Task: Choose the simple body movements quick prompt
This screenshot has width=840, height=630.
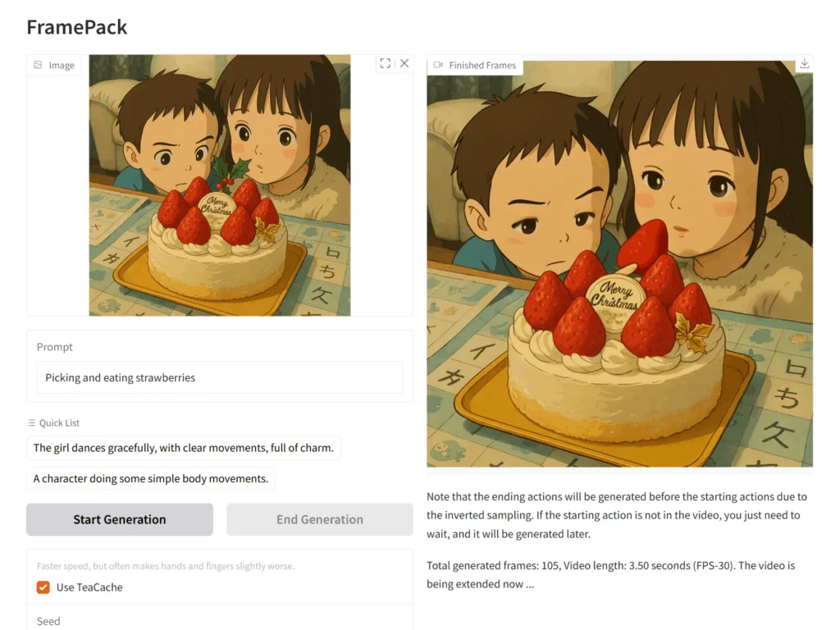Action: point(151,478)
